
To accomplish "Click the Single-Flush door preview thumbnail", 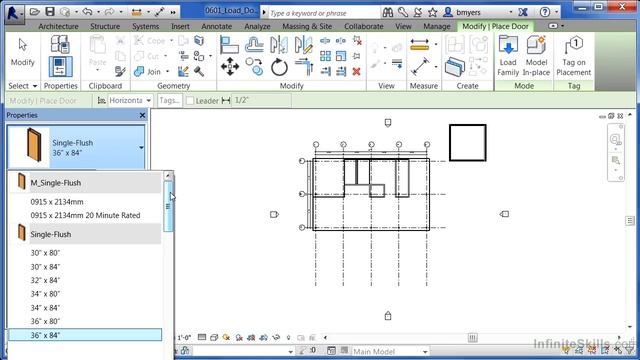I will [x=33, y=145].
